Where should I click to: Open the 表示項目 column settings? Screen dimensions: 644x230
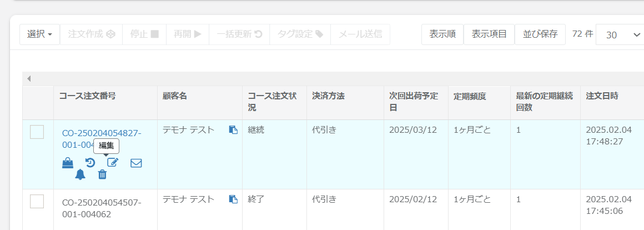click(x=489, y=34)
